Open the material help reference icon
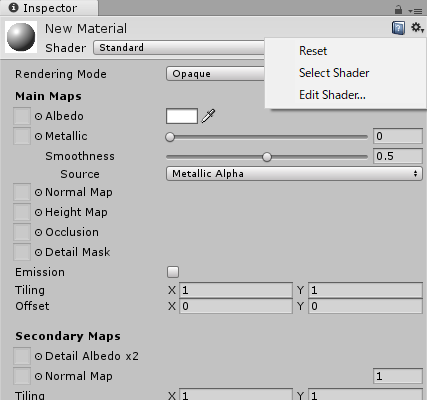Image resolution: width=427 pixels, height=400 pixels. coord(398,28)
